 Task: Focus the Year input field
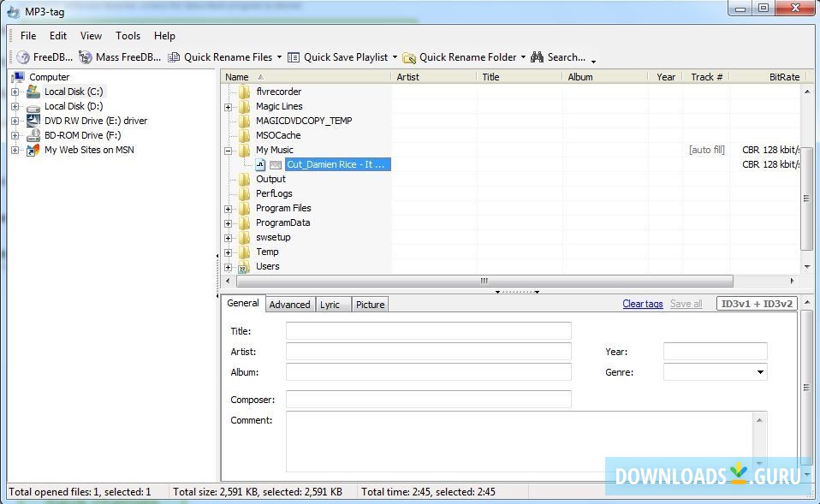(715, 352)
